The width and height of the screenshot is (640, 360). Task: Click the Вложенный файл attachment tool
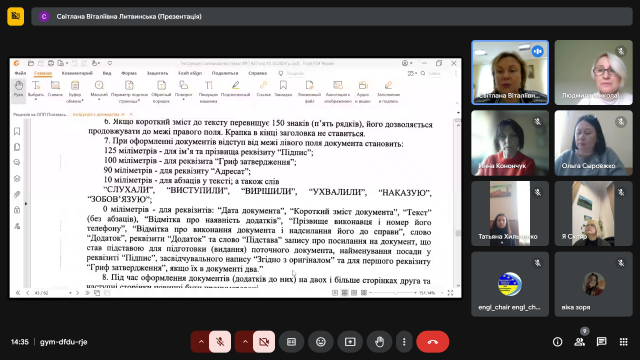(309, 91)
